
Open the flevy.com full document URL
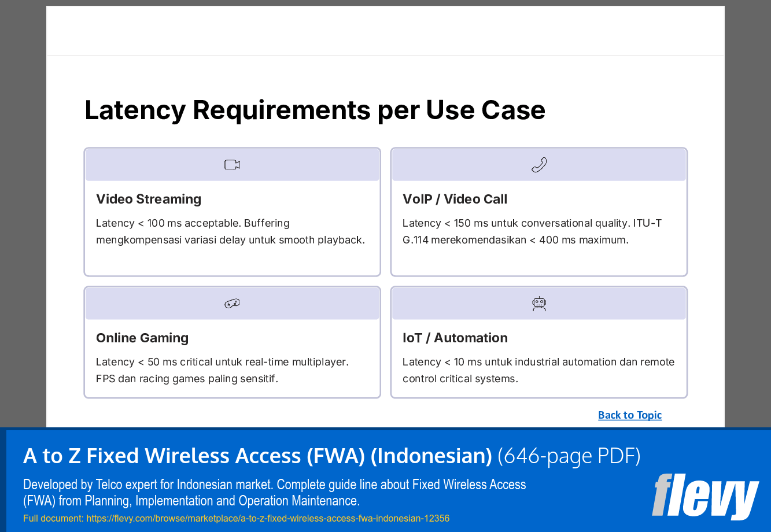point(268,518)
